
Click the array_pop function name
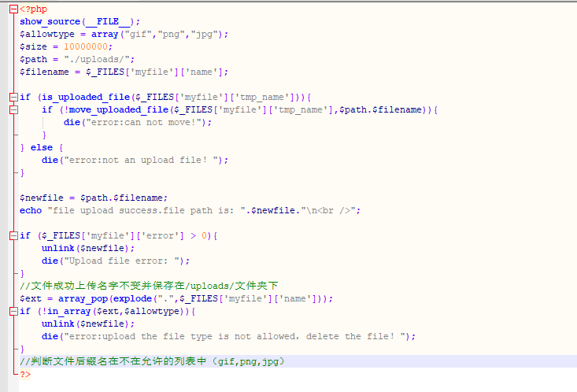click(83, 298)
